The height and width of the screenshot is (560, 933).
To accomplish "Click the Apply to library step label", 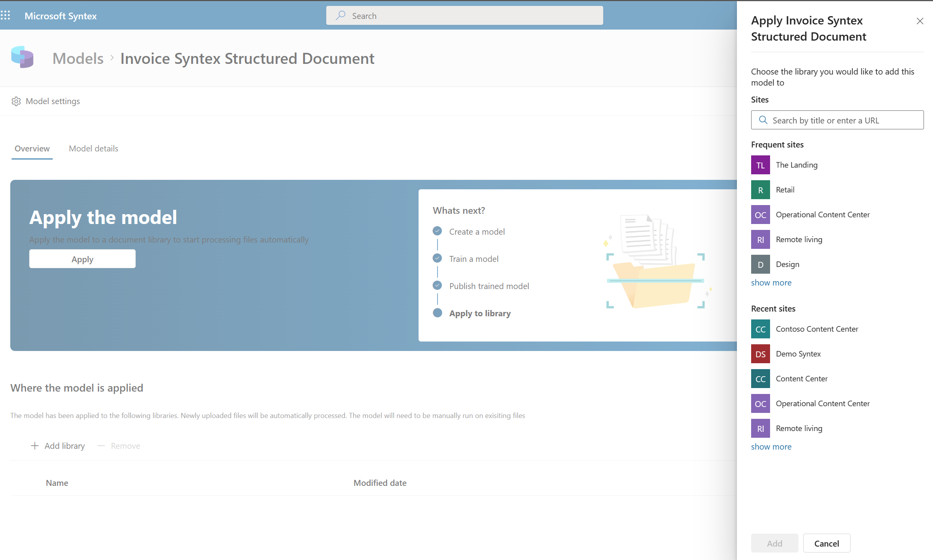I will (480, 313).
